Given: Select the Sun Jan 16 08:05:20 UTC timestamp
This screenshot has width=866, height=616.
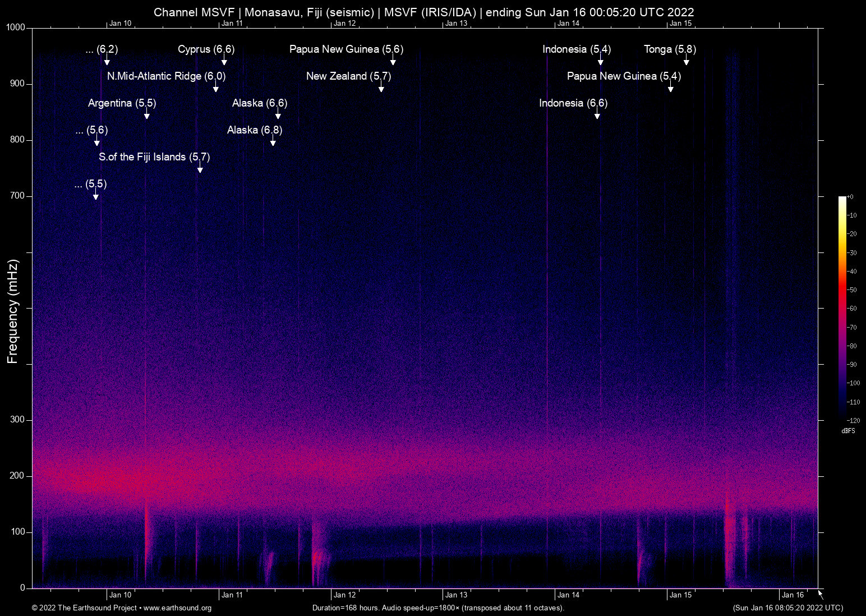Looking at the screenshot, I should pyautogui.click(x=787, y=608).
